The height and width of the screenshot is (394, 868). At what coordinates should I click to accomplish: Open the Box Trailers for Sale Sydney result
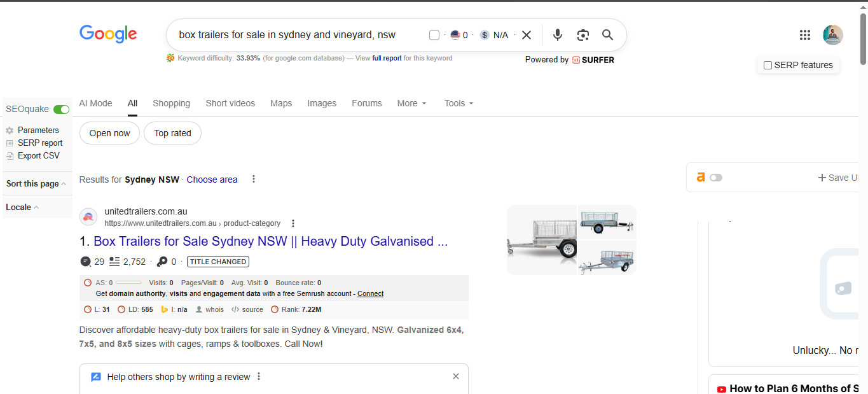coord(271,241)
